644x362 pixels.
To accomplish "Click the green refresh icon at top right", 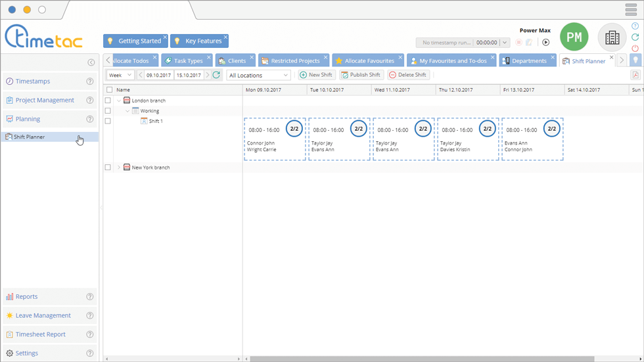I will coord(635,37).
